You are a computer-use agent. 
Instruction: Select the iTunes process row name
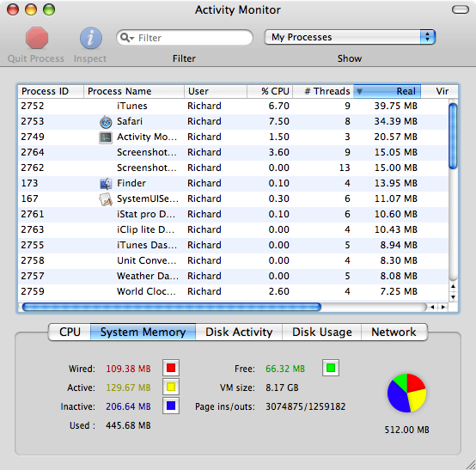[132, 106]
